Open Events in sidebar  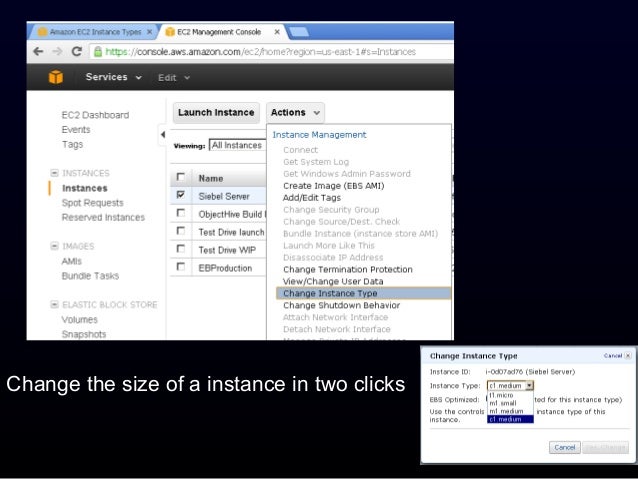76,129
